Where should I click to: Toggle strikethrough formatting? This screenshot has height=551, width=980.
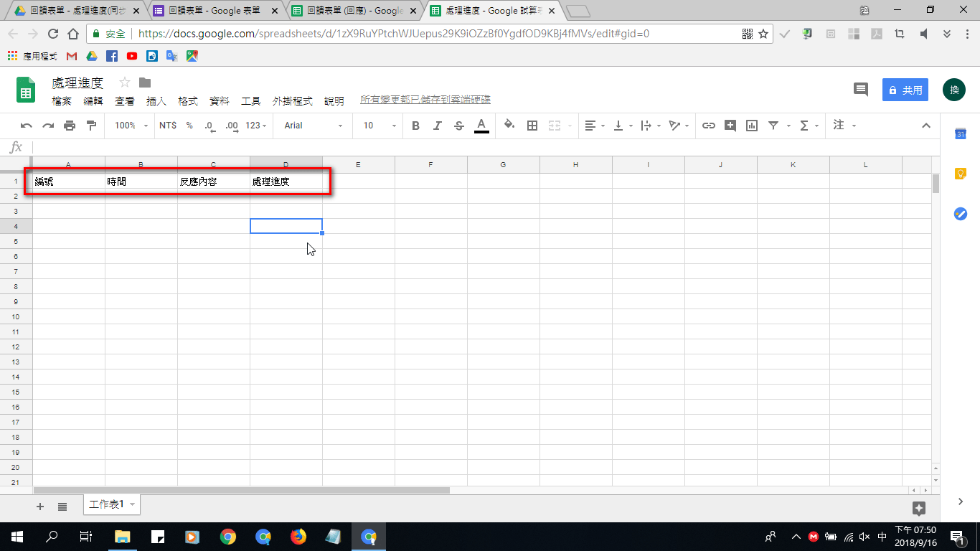coord(459,126)
